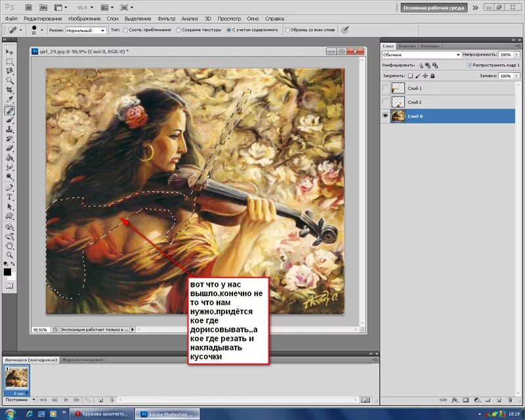Select the Path Selection tool

coord(9,206)
